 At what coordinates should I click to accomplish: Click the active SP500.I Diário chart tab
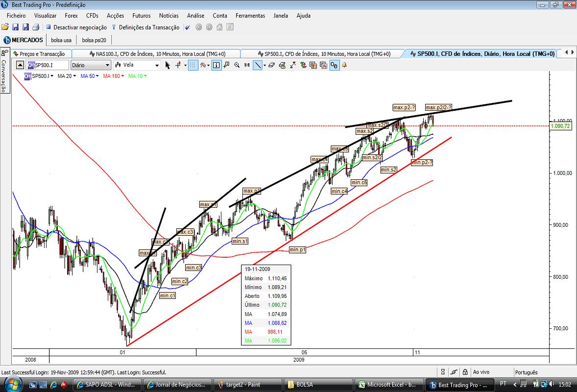482,54
